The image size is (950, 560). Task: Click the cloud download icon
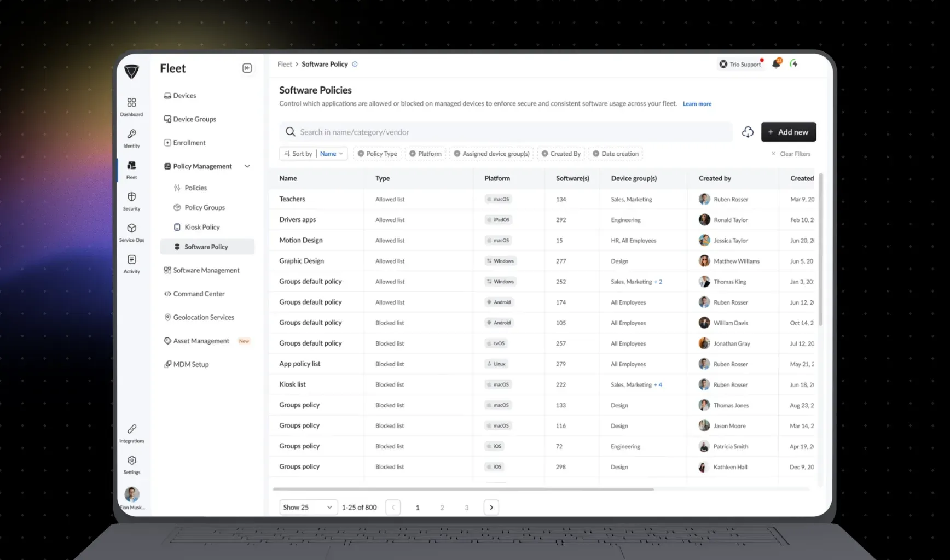[748, 132]
